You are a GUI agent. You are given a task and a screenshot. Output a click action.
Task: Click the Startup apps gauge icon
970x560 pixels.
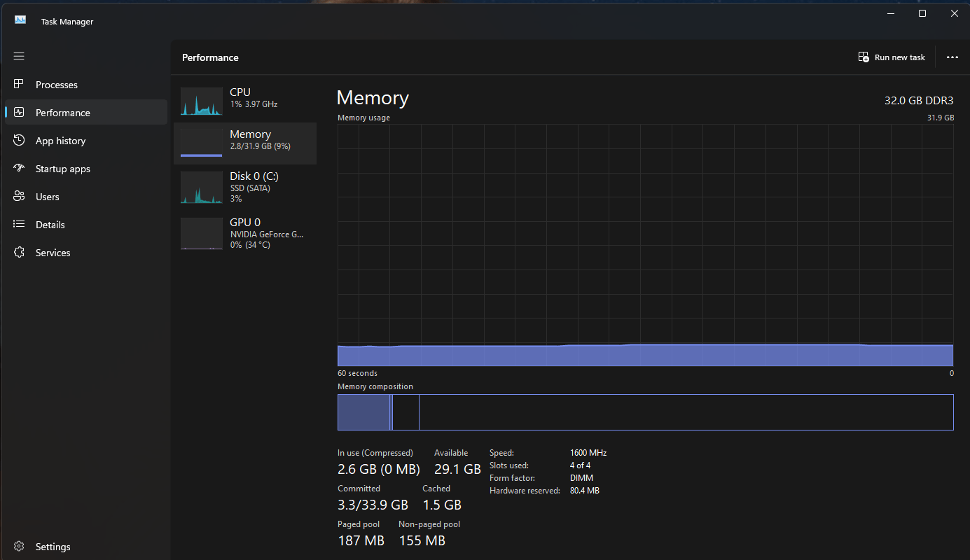[19, 168]
